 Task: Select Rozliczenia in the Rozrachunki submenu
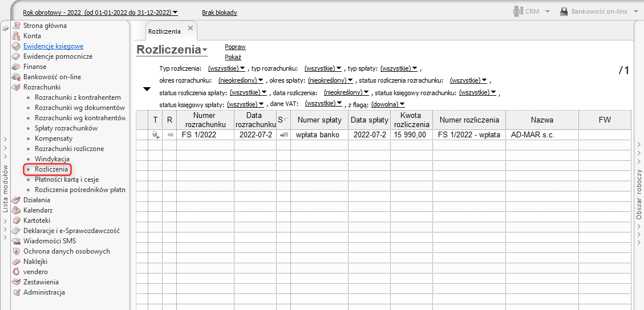[51, 169]
